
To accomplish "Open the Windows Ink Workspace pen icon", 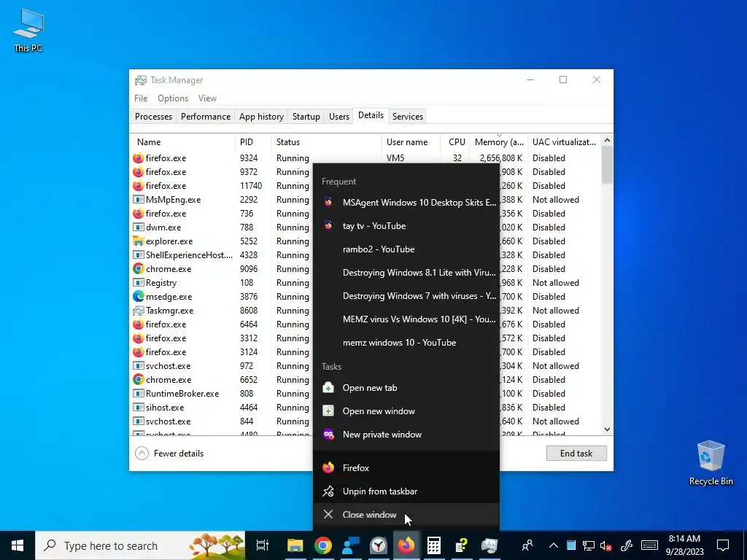I will [627, 545].
